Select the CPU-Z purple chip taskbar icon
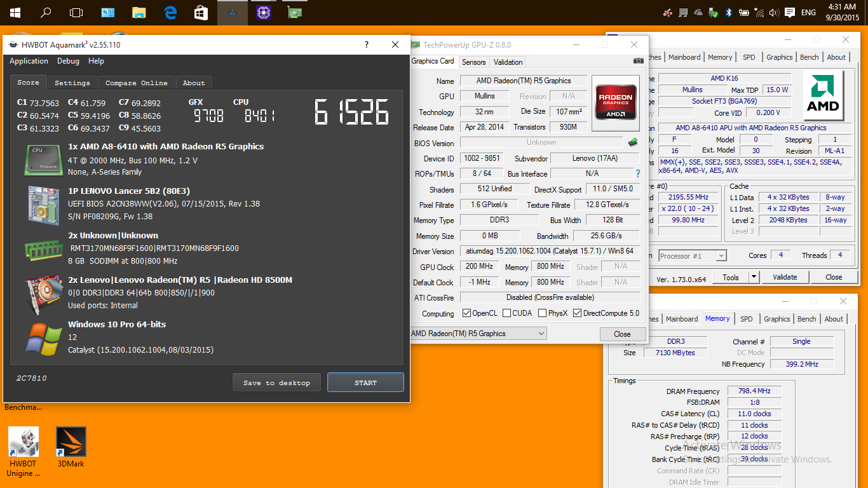Image resolution: width=868 pixels, height=488 pixels. point(264,12)
